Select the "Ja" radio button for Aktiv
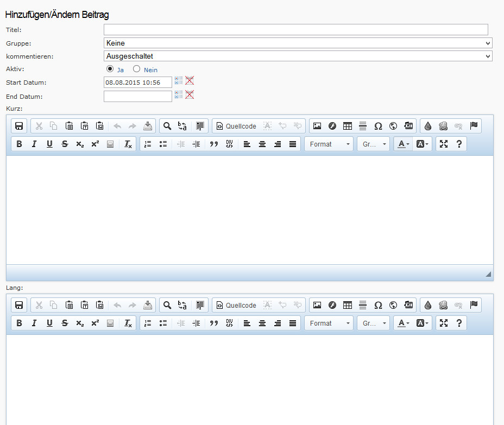This screenshot has width=504, height=425. tap(110, 69)
